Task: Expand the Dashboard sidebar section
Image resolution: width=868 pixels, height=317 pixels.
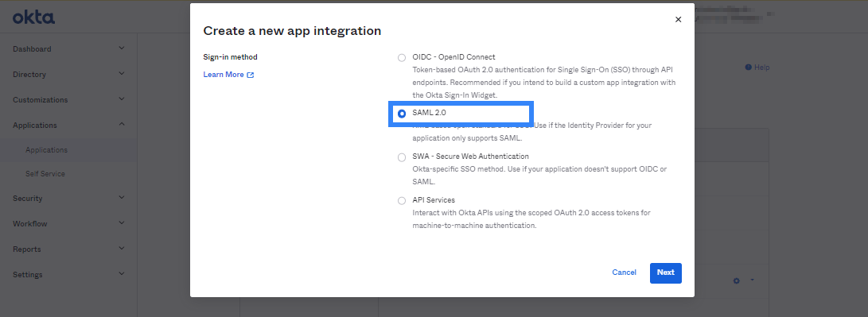Action: tap(122, 48)
